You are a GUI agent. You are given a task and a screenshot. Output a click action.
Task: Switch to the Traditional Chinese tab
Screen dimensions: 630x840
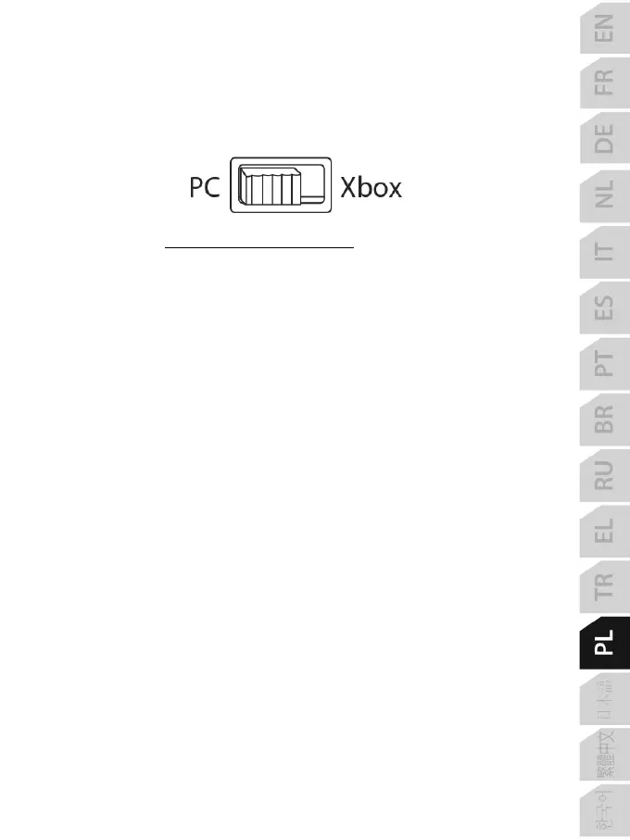[x=604, y=755]
